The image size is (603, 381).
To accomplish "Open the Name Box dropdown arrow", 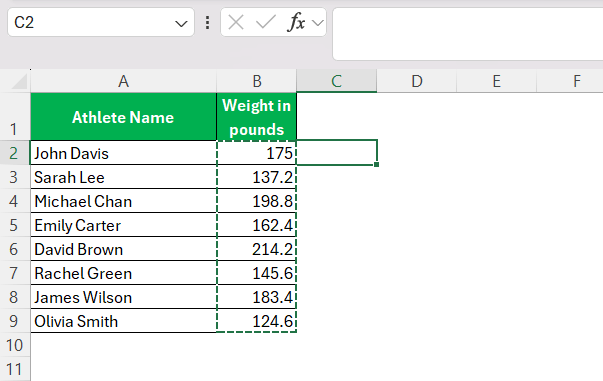I will pos(181,24).
